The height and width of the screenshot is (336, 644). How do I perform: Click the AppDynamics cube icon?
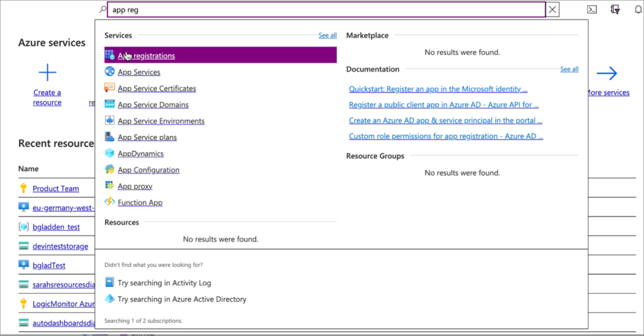(x=109, y=153)
